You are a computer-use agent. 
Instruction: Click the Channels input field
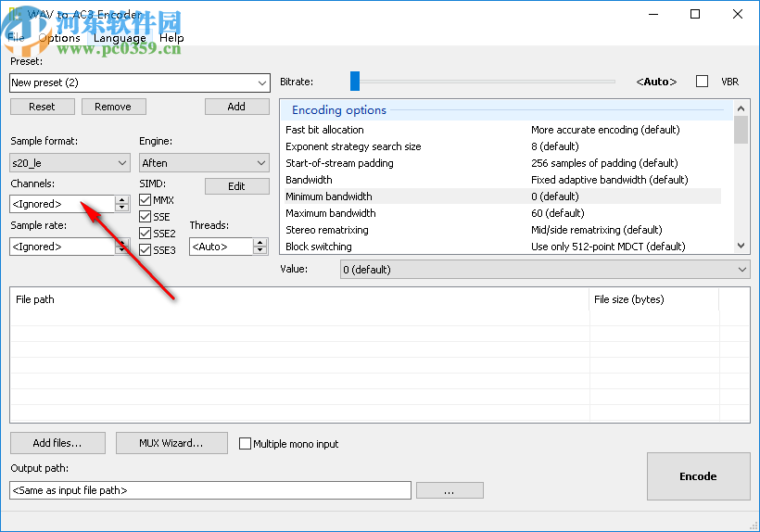[x=62, y=204]
